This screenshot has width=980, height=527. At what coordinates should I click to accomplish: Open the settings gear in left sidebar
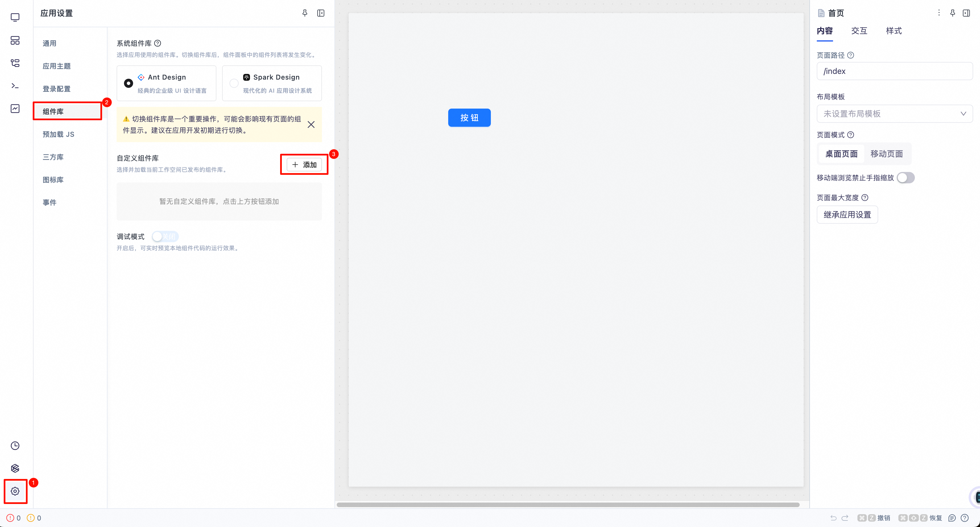tap(15, 491)
